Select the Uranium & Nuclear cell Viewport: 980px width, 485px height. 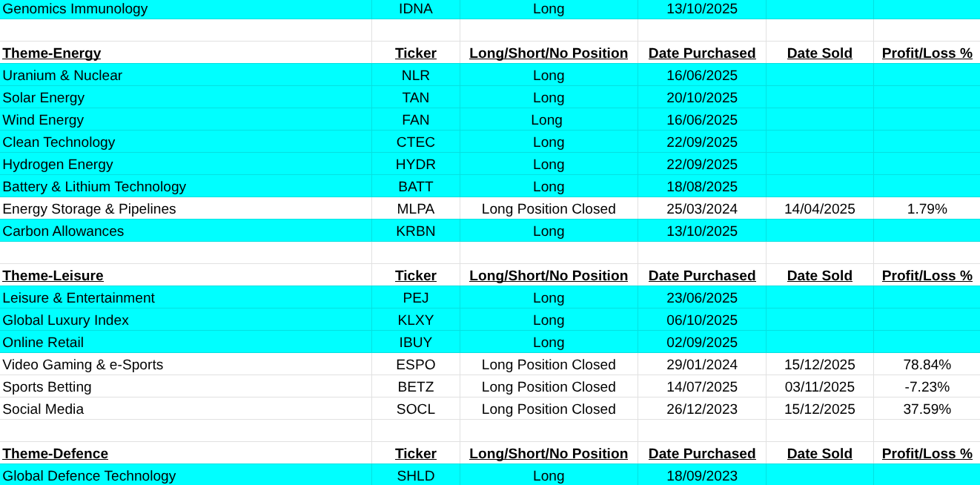pos(62,76)
